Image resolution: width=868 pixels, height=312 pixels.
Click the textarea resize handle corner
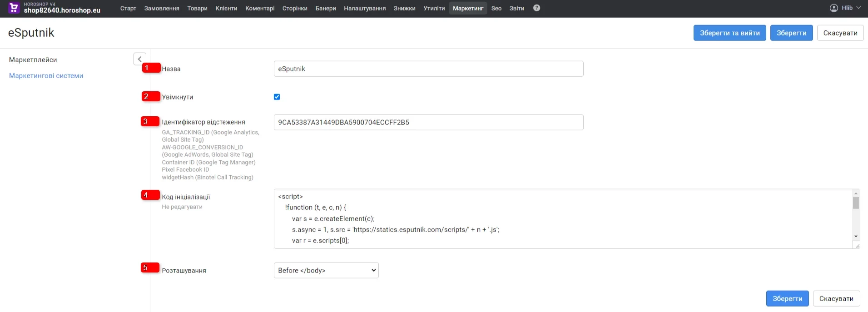(857, 246)
